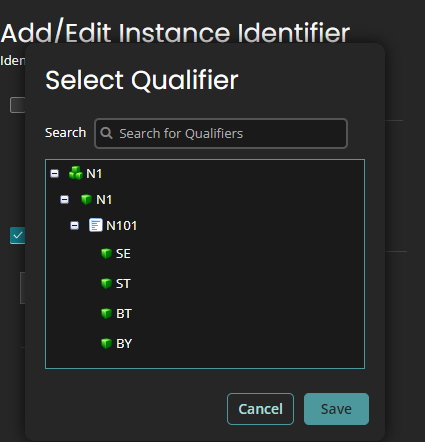
Task: Collapse the N101 element node
Action: click(75, 226)
